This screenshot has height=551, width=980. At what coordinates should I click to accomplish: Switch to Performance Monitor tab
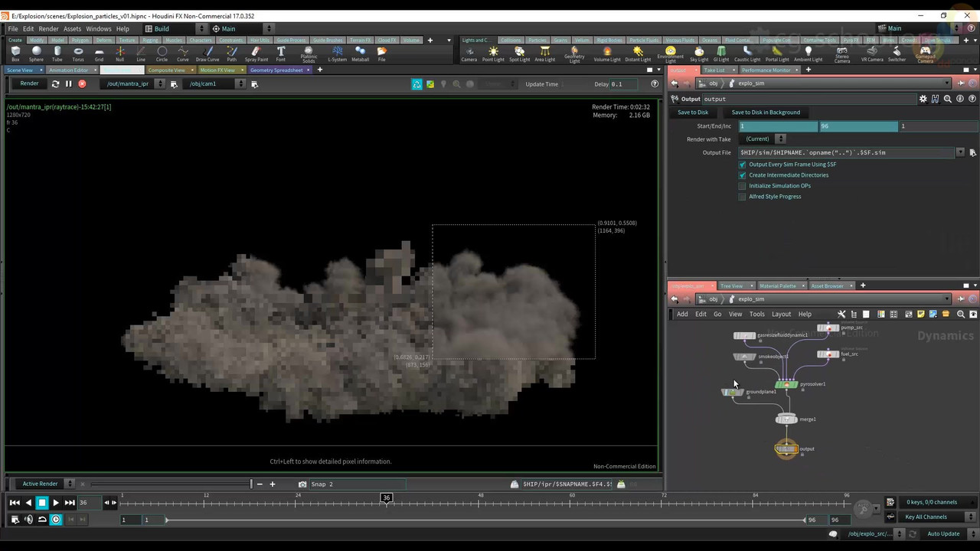(x=767, y=70)
